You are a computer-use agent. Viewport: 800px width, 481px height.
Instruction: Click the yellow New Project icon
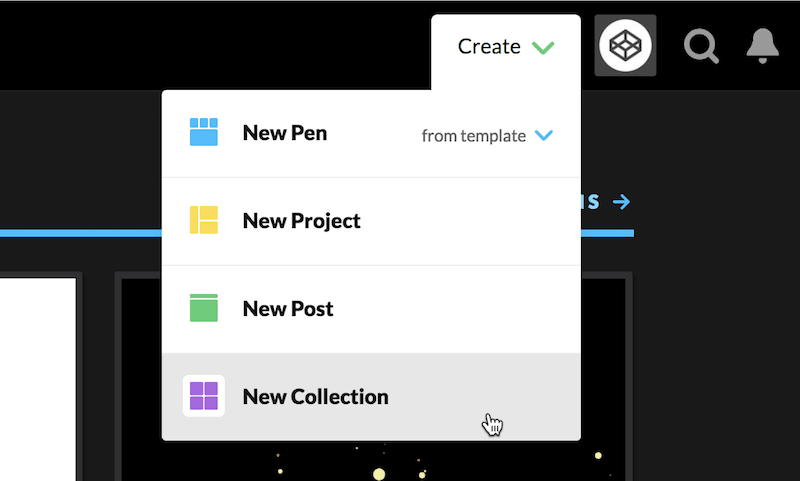(x=204, y=220)
